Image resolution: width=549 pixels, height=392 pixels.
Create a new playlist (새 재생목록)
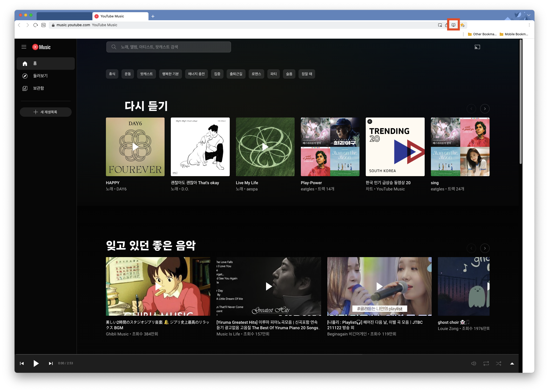pos(46,112)
